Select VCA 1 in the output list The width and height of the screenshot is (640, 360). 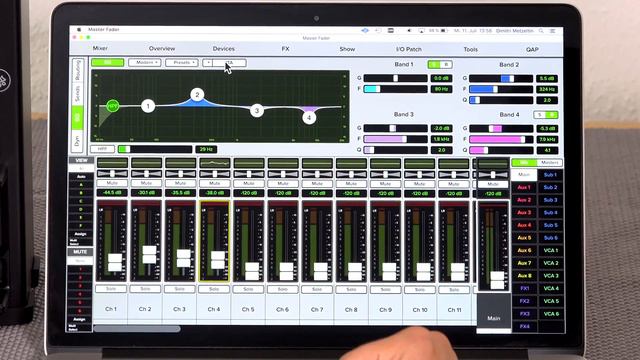point(551,250)
